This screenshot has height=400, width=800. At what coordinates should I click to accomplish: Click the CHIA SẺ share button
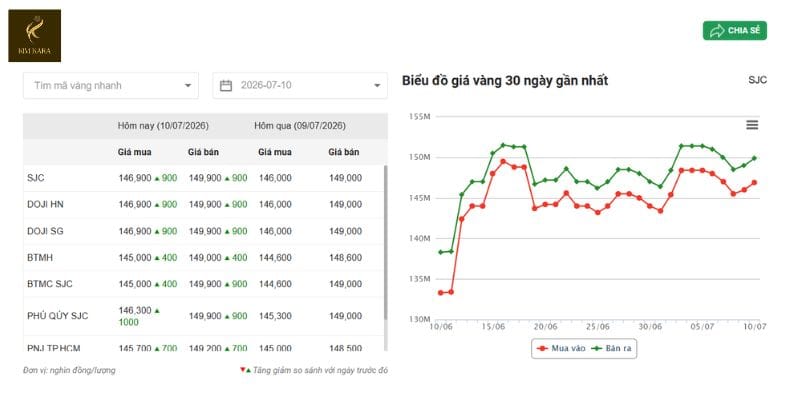tap(735, 31)
